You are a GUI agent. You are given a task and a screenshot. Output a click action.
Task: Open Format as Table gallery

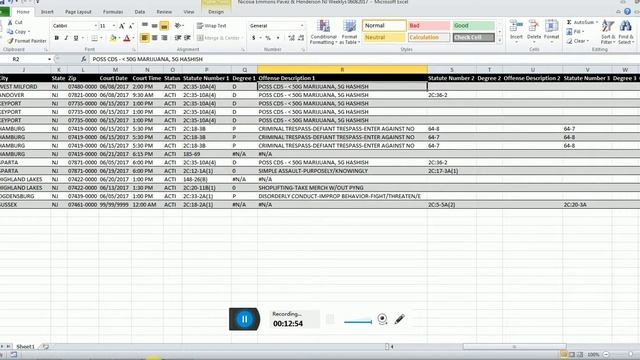pos(349,32)
